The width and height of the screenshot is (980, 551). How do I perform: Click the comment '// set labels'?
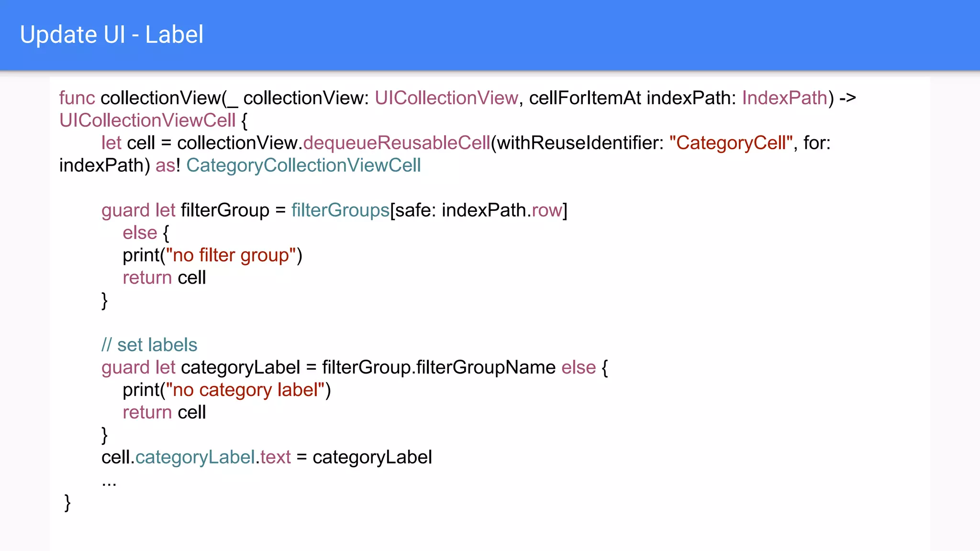pos(149,345)
